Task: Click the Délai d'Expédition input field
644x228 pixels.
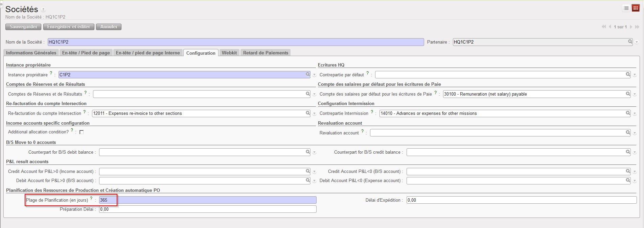Action: click(521, 200)
